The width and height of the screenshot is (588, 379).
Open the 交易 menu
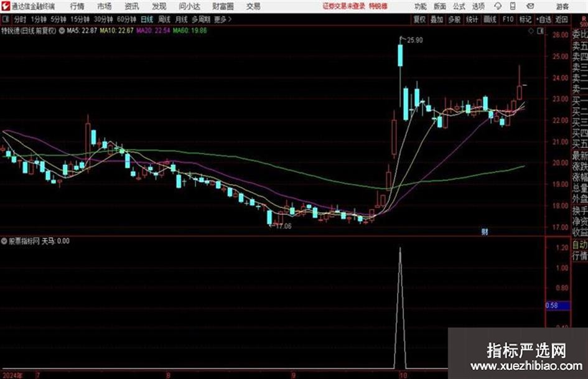coord(253,6)
